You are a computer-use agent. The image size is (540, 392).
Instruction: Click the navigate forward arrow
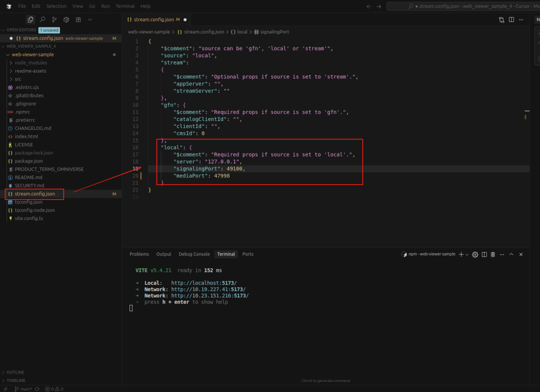[x=379, y=6]
